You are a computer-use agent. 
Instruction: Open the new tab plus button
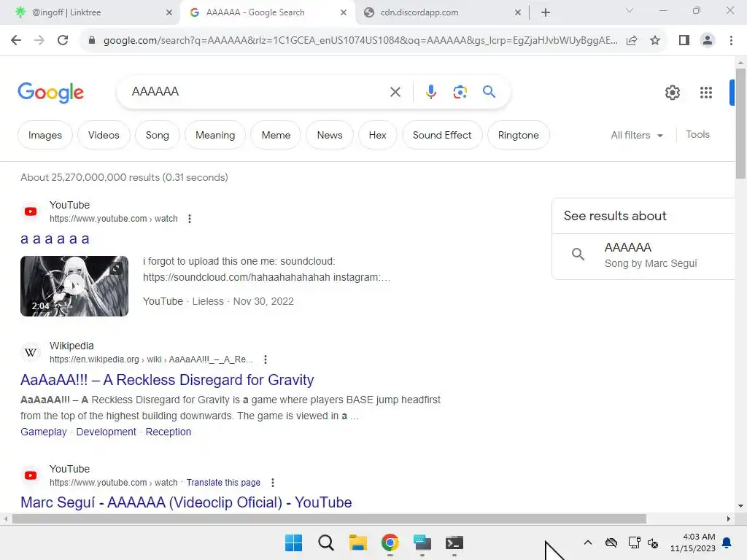coord(546,12)
